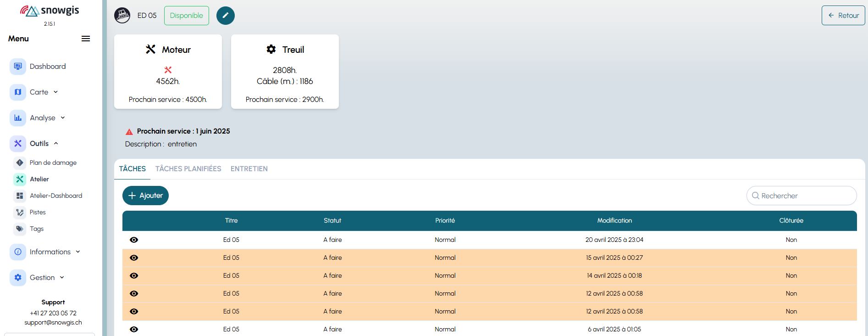Click the Retour button

coord(843,16)
